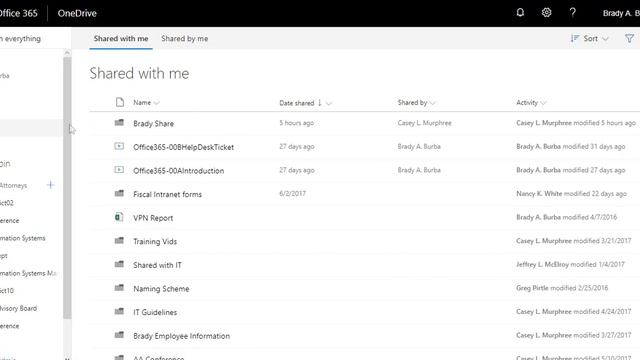Viewport: 640px width, 360px height.
Task: Switch to the Shared by me tab
Action: pos(184,38)
